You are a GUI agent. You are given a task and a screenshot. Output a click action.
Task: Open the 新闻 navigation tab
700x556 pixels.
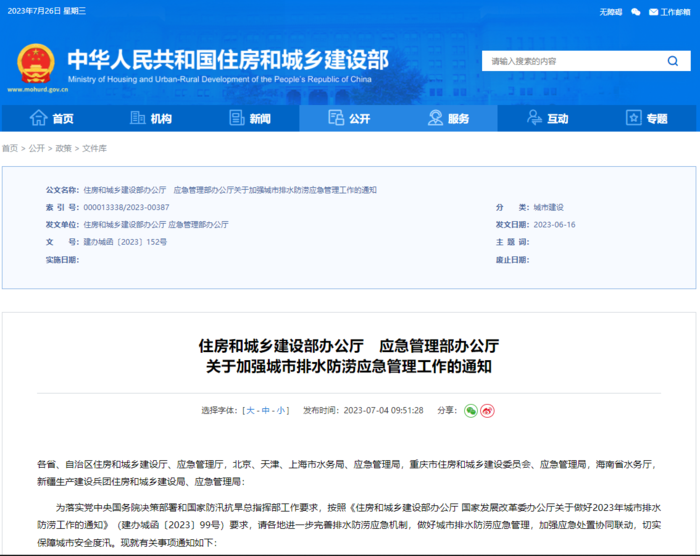pos(250,118)
